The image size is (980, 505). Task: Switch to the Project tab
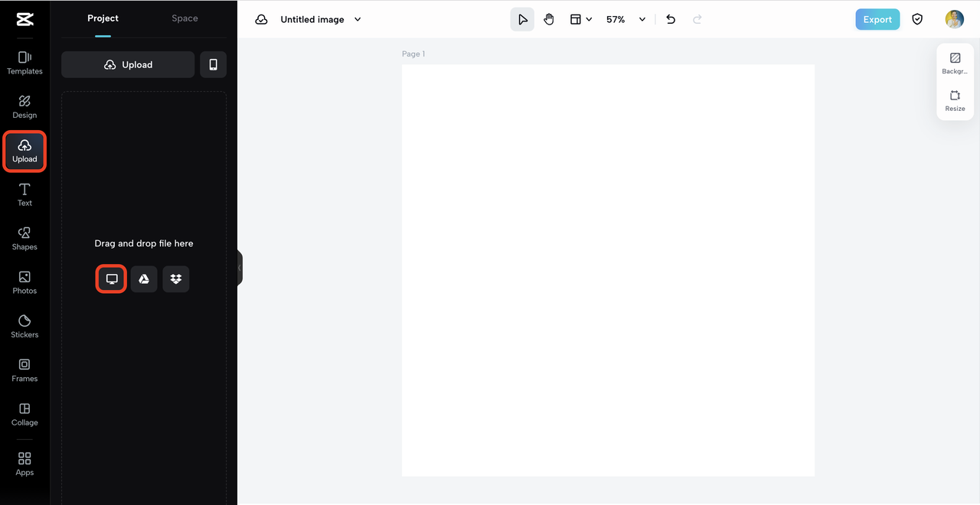103,18
